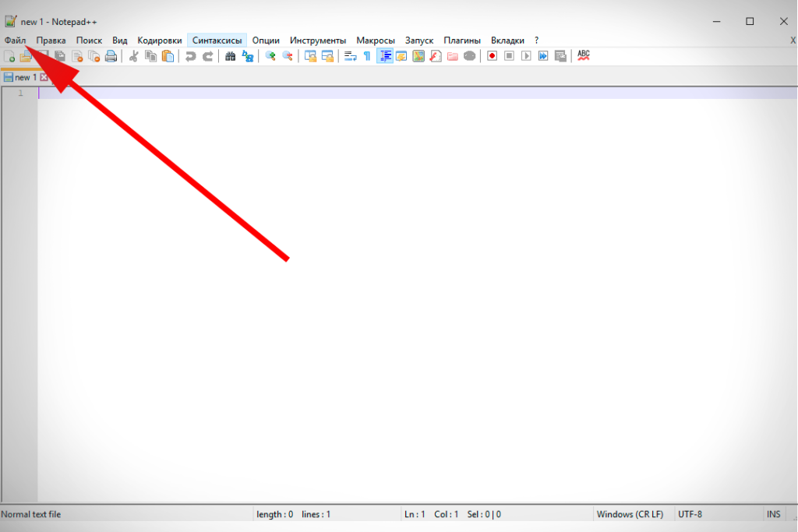Zoom out using the magnifier minus icon
Screen dimensions: 798x532
pos(288,56)
